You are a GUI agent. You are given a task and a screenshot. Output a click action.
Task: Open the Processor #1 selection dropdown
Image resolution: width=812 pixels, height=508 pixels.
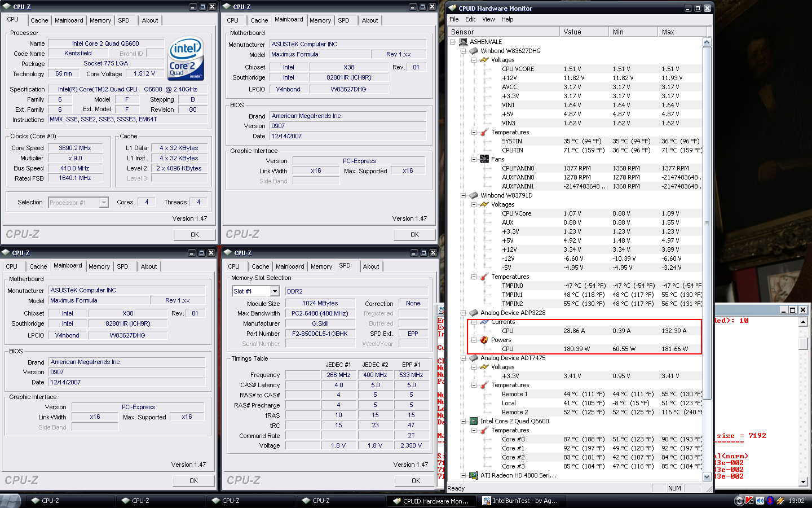click(x=104, y=202)
